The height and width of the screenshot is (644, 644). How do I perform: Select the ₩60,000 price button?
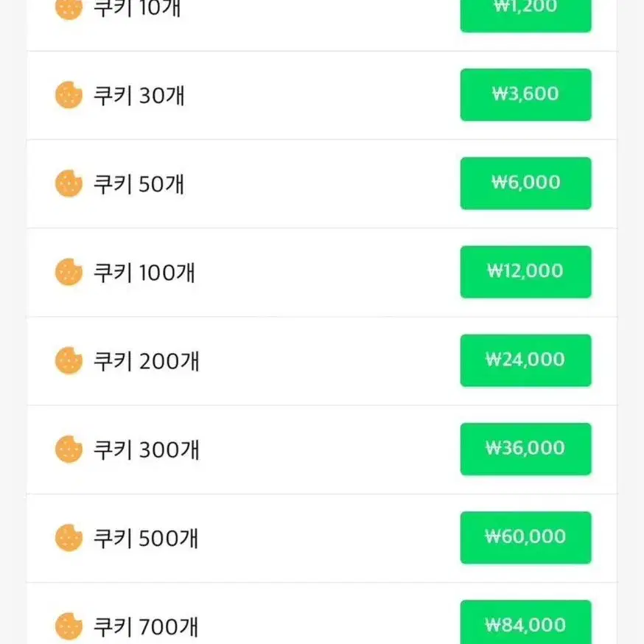point(525,538)
